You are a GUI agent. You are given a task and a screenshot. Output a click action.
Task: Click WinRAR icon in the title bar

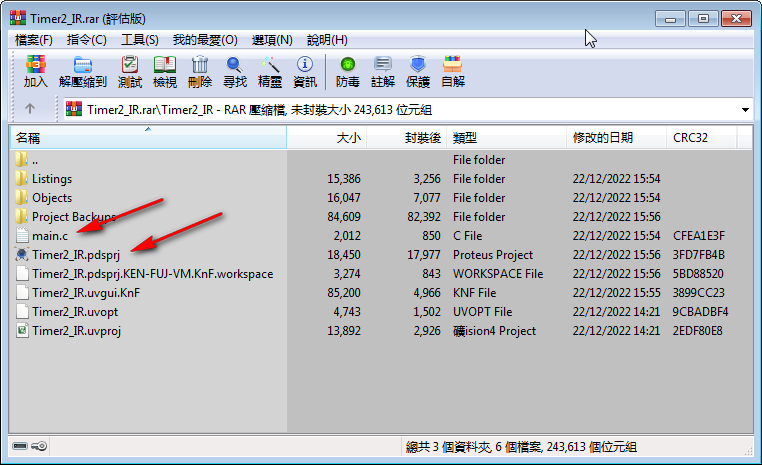click(18, 18)
